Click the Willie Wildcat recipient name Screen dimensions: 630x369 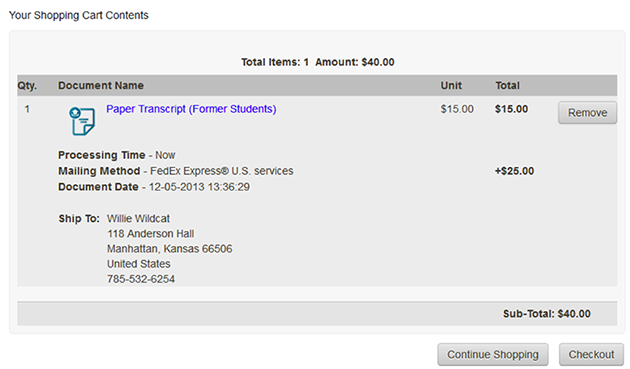[x=138, y=218]
